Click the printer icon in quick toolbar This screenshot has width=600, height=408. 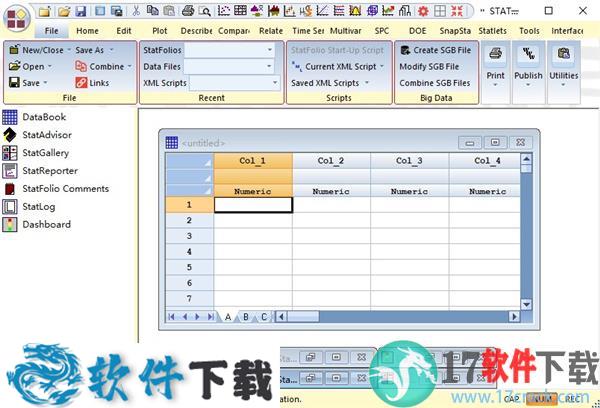188,11
